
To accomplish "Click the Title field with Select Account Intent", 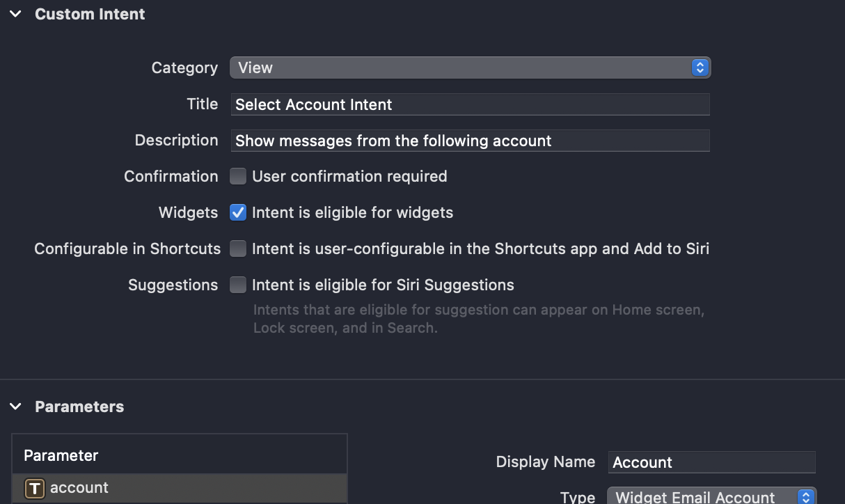I will (x=470, y=104).
